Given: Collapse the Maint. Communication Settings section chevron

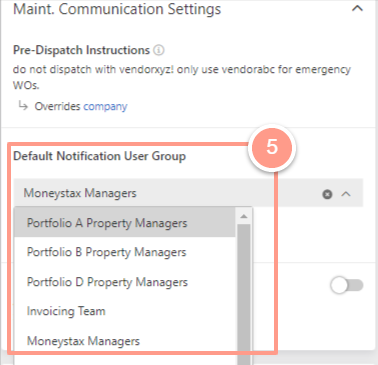Looking at the screenshot, I should pyautogui.click(x=357, y=8).
